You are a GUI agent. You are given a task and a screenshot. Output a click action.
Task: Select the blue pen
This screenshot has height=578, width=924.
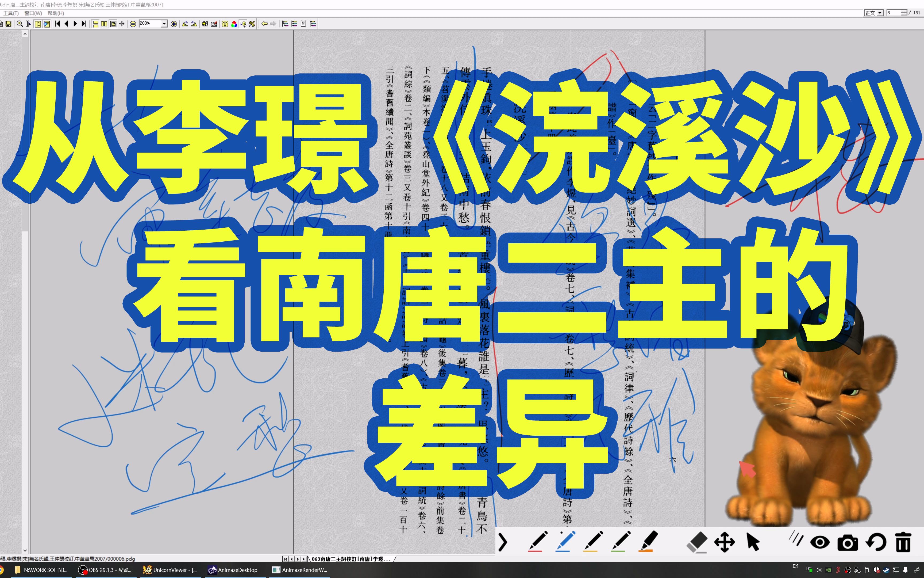pos(565,541)
